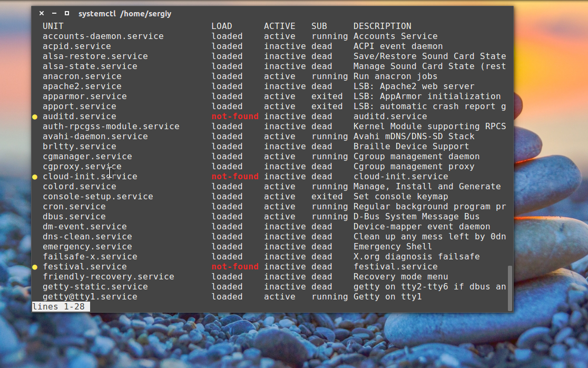
Task: Click the window close X button
Action: tap(42, 13)
